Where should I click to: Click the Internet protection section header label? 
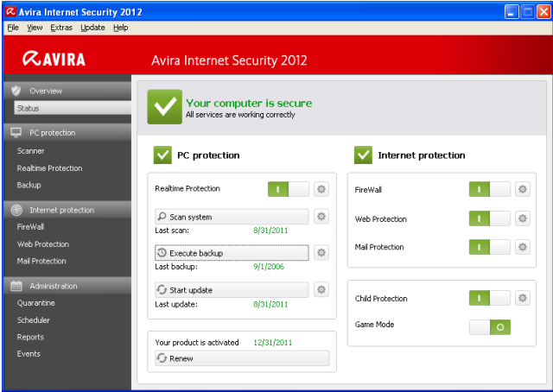pos(61,210)
